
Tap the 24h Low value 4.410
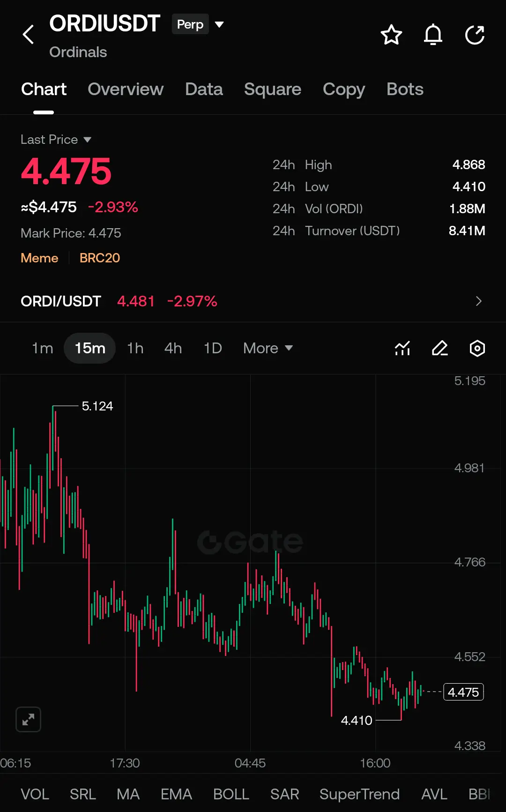point(469,187)
